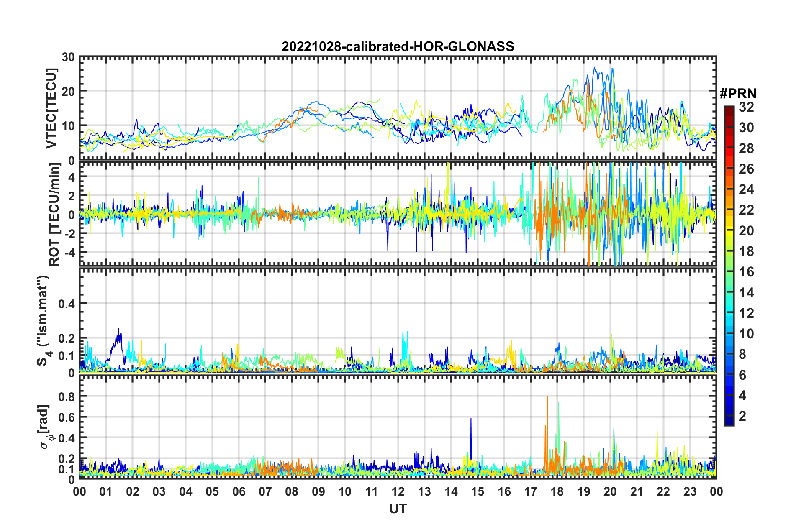Click the 30 tick label on VTEC axis
The height and width of the screenshot is (532, 796).
(68, 57)
